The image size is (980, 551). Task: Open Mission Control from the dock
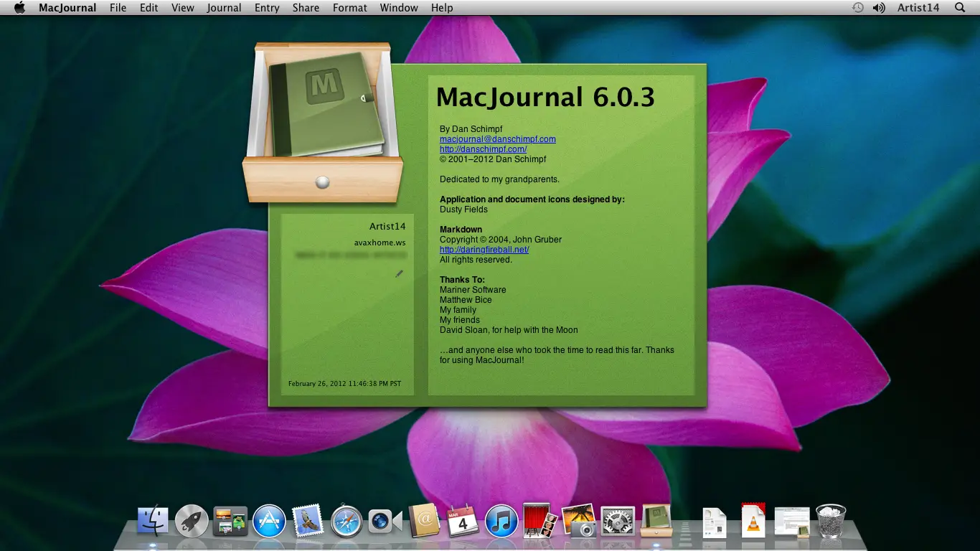click(x=230, y=521)
